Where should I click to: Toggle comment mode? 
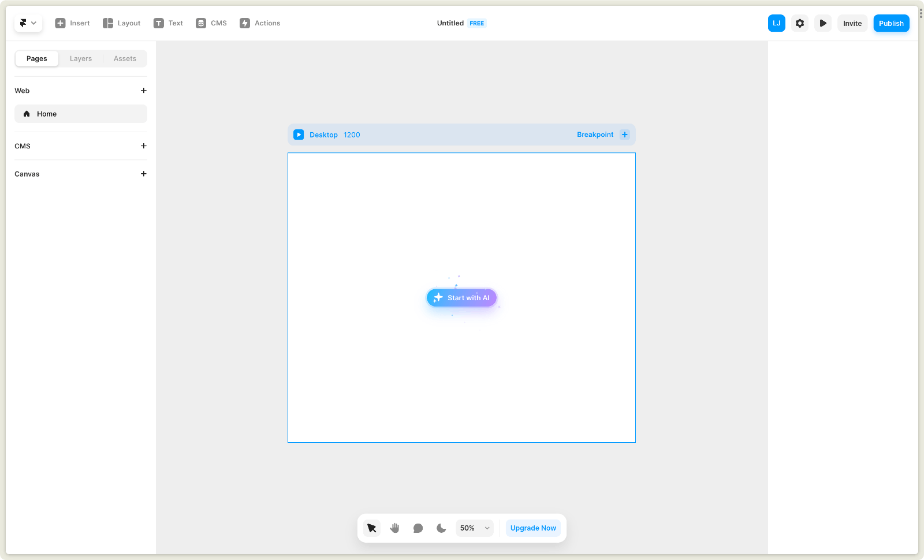(418, 528)
